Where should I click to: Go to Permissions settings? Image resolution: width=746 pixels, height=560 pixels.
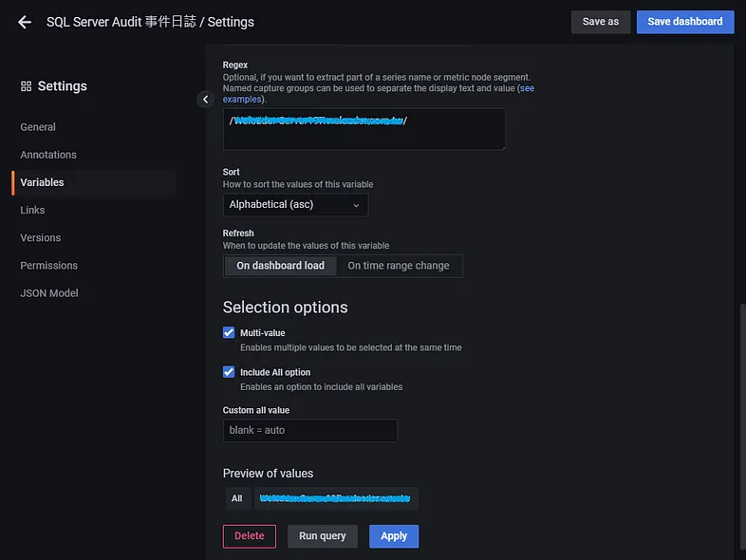(49, 266)
